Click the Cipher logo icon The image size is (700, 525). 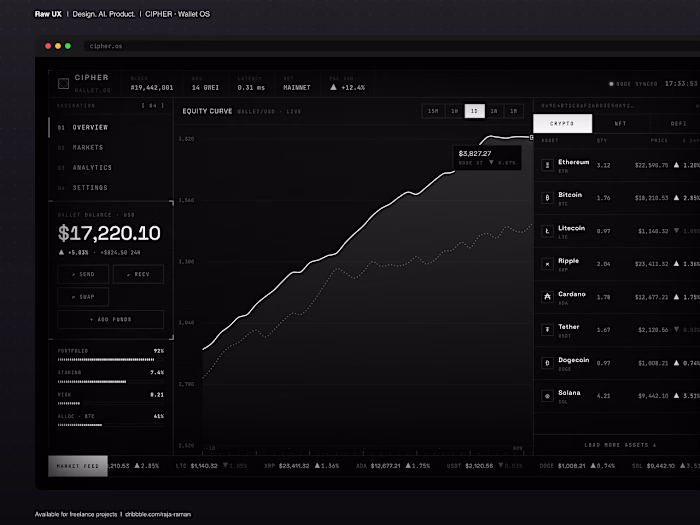click(63, 83)
